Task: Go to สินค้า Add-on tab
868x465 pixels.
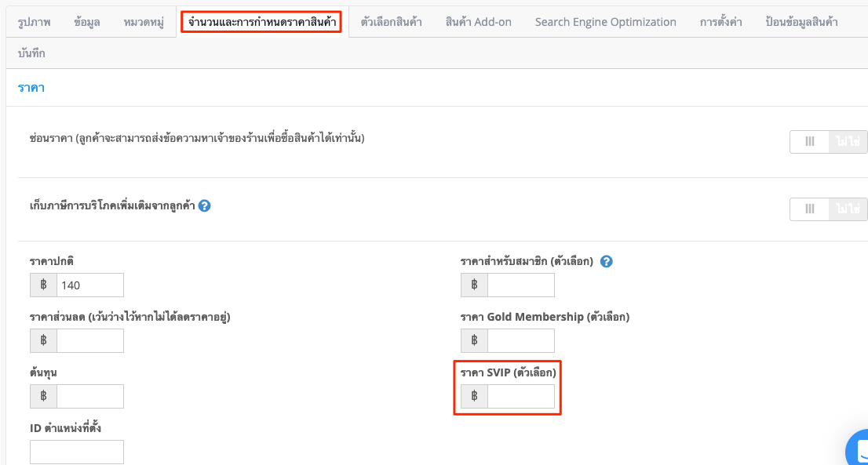Action: tap(478, 22)
